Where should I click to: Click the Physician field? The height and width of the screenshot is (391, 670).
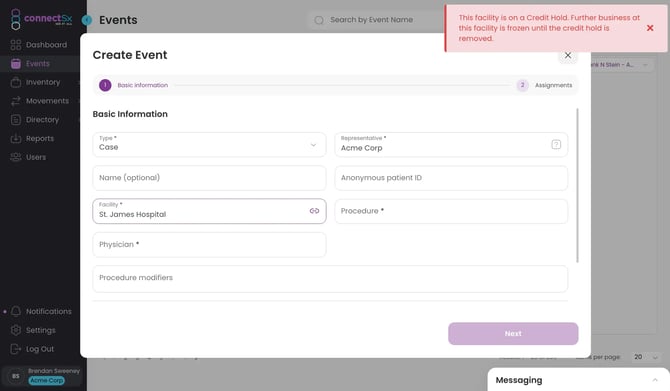tap(209, 244)
